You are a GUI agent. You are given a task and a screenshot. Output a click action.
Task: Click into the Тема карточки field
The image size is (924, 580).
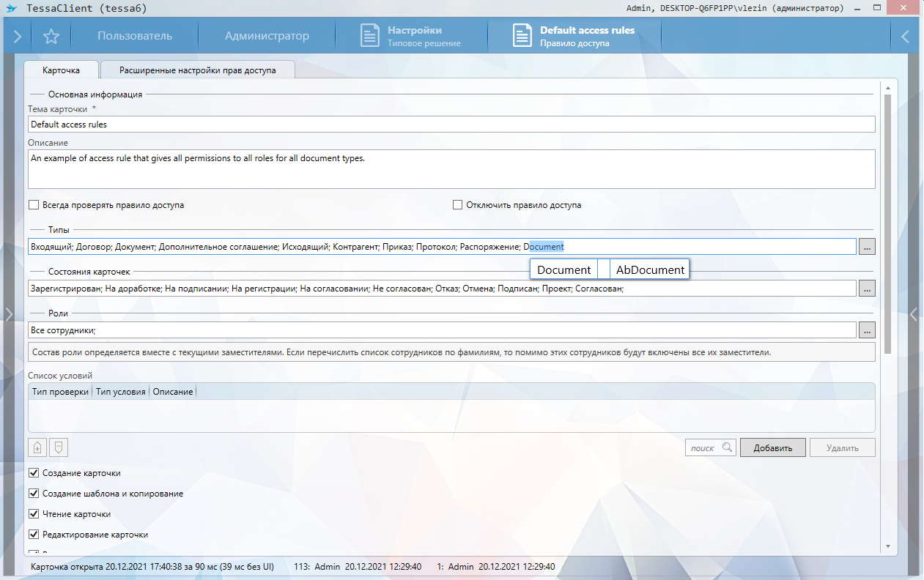pyautogui.click(x=451, y=124)
